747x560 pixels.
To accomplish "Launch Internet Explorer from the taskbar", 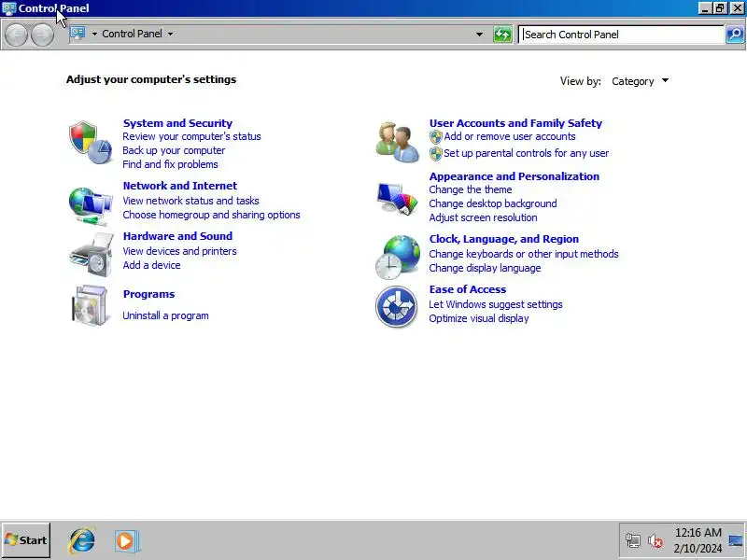I will pos(82,541).
